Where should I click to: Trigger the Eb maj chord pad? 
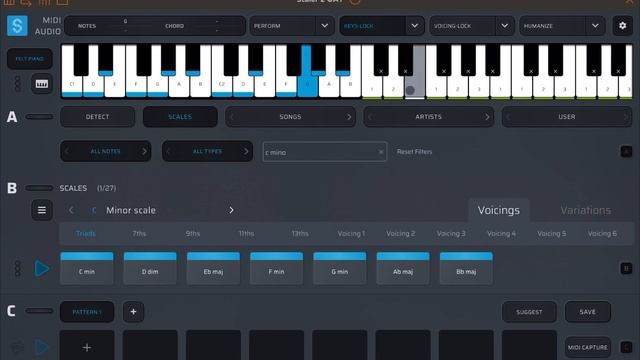[x=213, y=268]
